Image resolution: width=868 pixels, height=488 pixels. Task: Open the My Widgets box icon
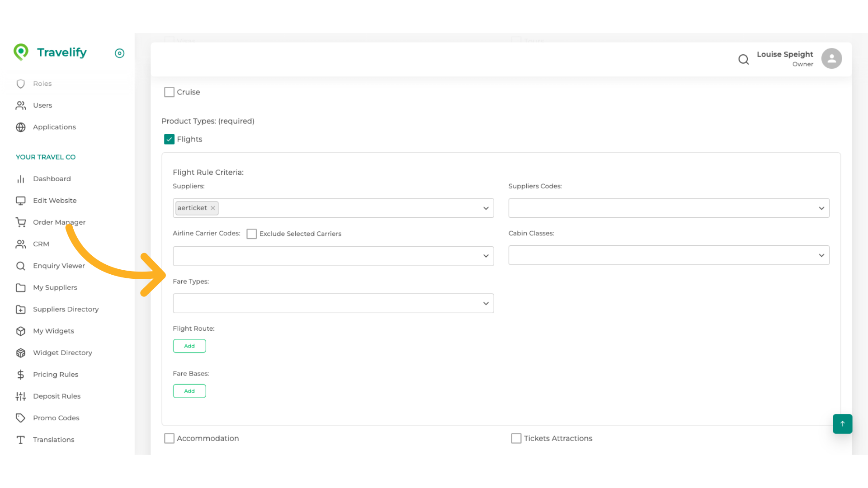click(x=21, y=331)
